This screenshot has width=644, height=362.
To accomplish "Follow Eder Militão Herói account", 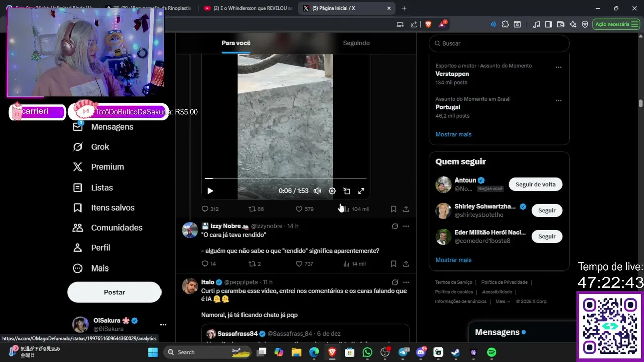I will tap(547, 236).
